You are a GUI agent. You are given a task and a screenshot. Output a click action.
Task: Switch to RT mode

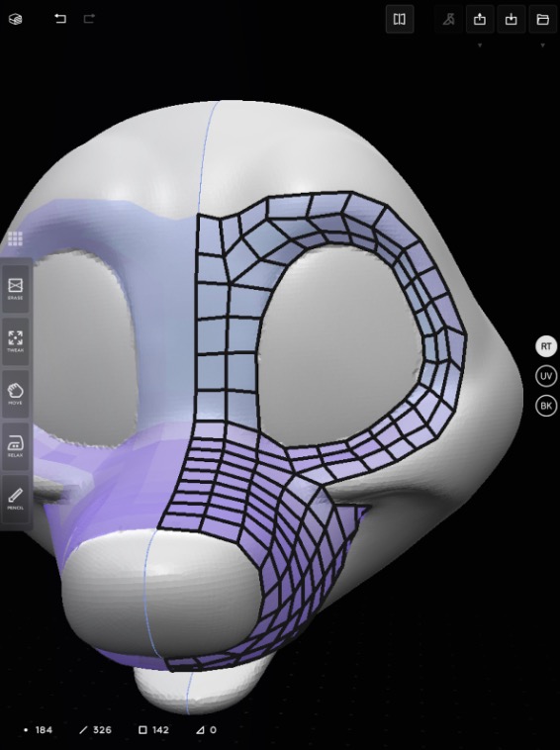coord(546,346)
